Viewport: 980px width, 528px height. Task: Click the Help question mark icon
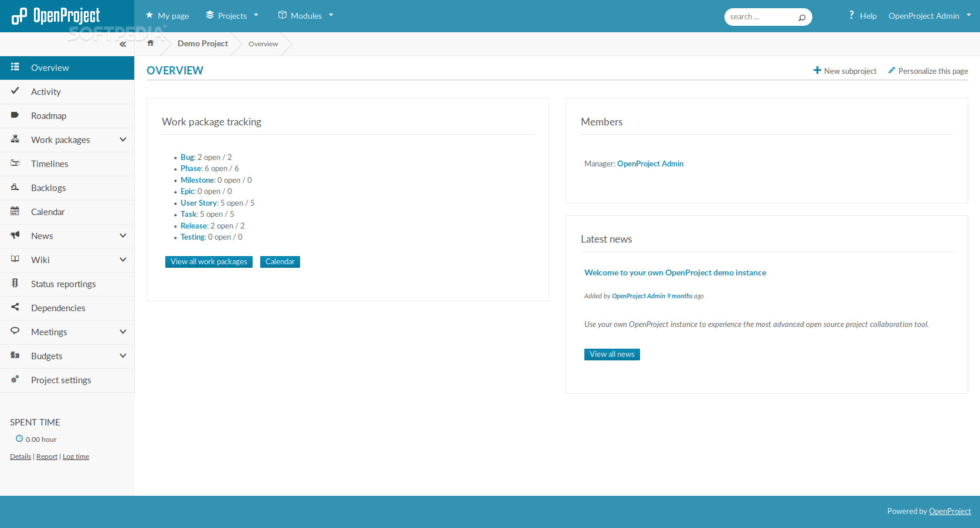click(x=852, y=15)
